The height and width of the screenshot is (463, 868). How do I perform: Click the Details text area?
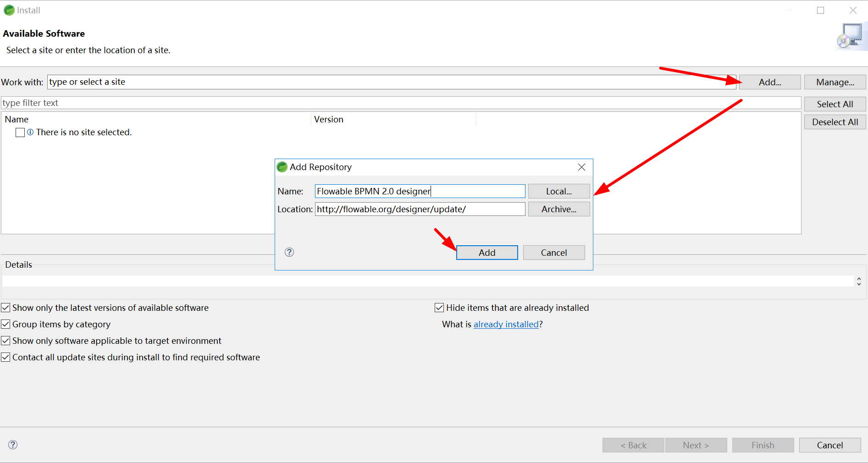click(427, 281)
